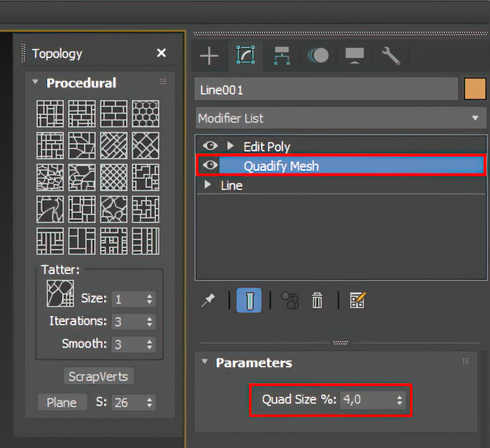Adjust the Iterations spinner arrows
The width and height of the screenshot is (490, 448).
(150, 322)
